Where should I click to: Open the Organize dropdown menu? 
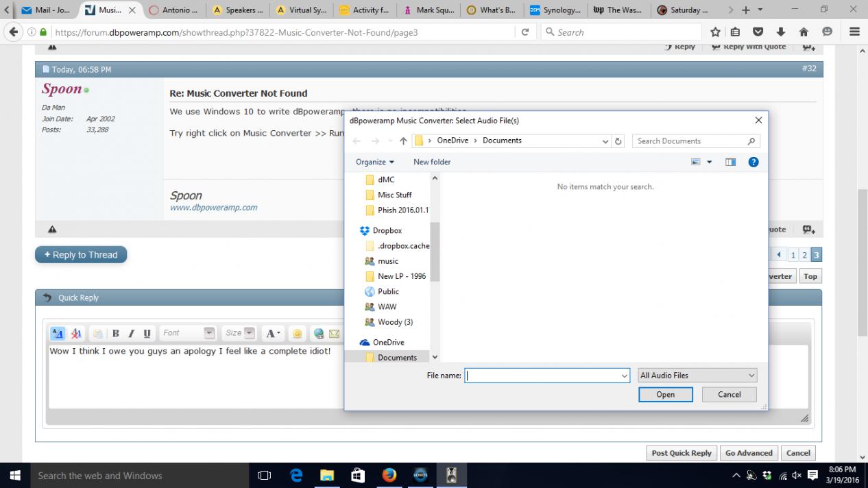[x=374, y=162]
